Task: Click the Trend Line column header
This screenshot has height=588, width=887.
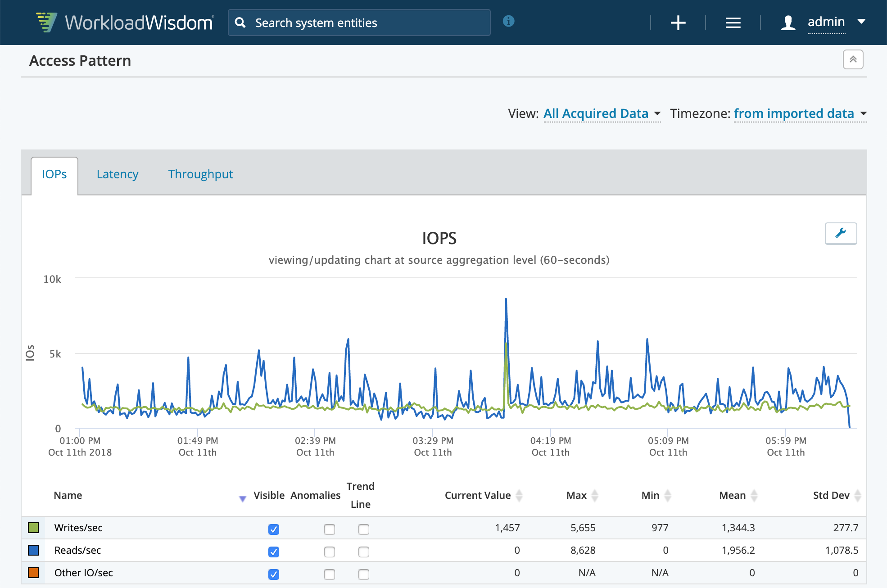Action: point(361,495)
